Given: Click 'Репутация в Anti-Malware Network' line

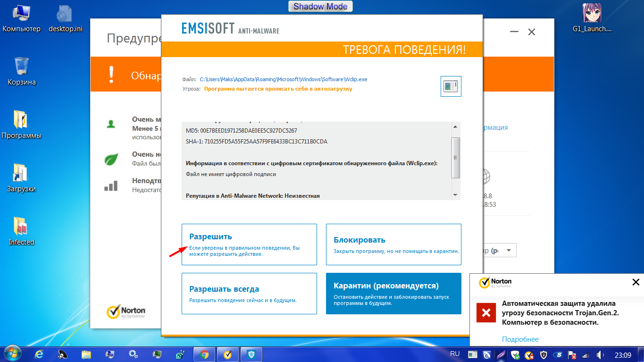Looking at the screenshot, I should pyautogui.click(x=253, y=195).
